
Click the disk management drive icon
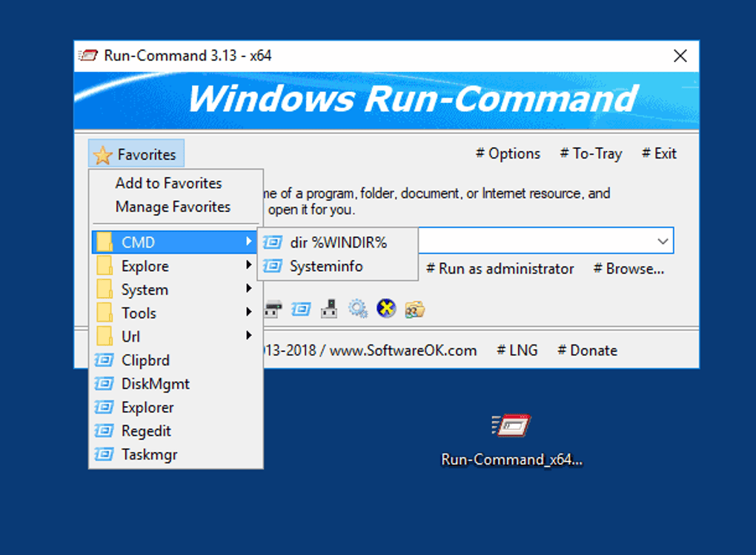click(273, 309)
